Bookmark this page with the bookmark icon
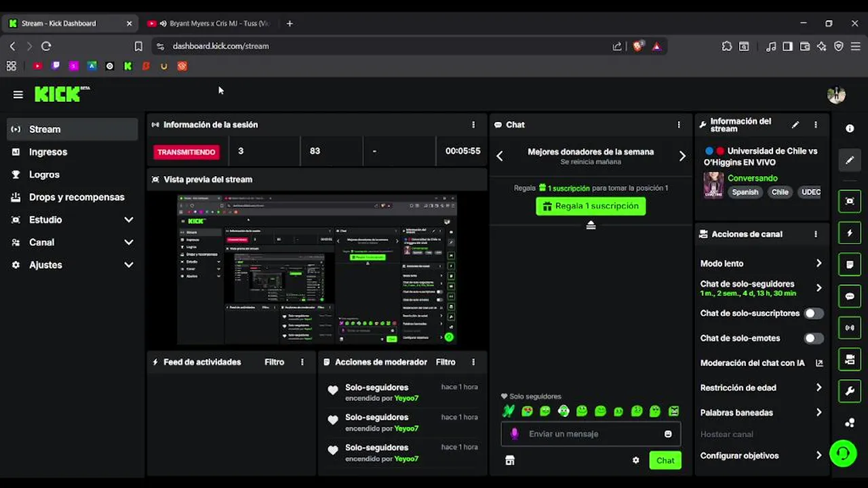The height and width of the screenshot is (488, 868). pos(138,46)
